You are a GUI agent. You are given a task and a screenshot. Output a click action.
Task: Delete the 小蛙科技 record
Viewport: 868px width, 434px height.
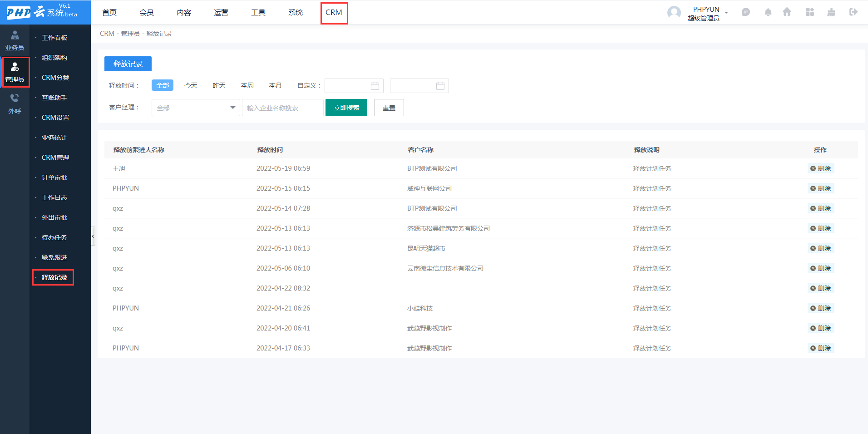[x=821, y=308]
